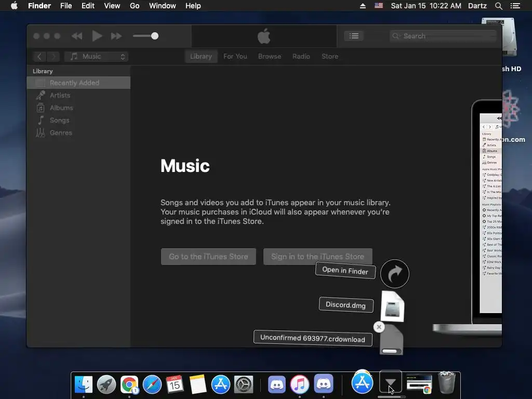Click the iTunes Search field
This screenshot has width=532, height=399.
click(x=443, y=36)
